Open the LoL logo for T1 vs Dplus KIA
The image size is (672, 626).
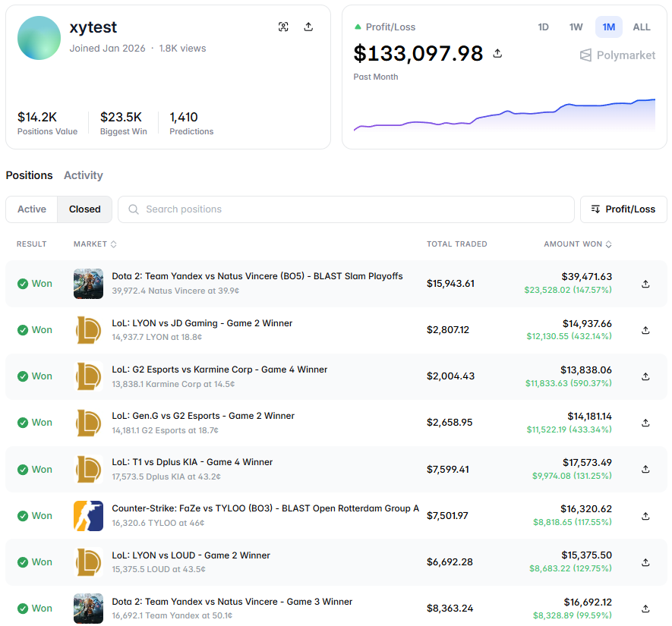88,469
